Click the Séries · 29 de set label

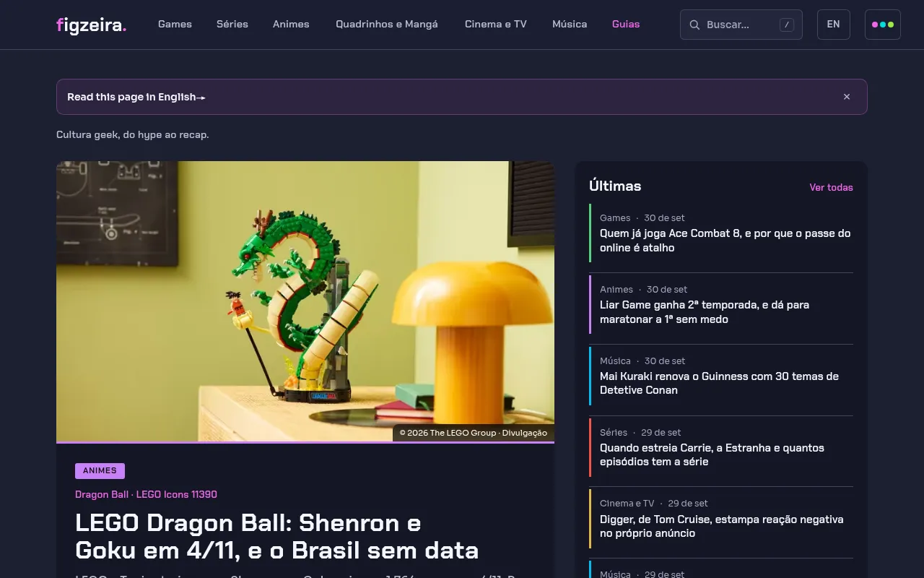click(640, 432)
